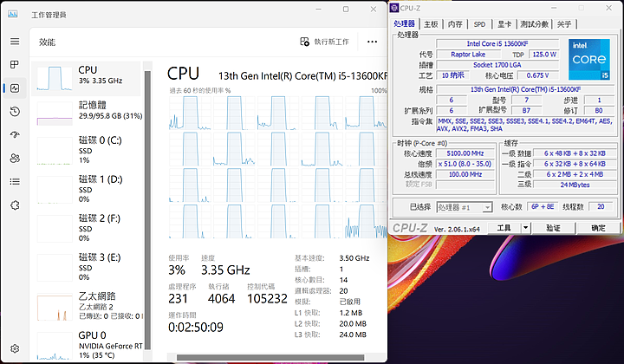Click the Task Manager app icon in title bar

pos(13,15)
